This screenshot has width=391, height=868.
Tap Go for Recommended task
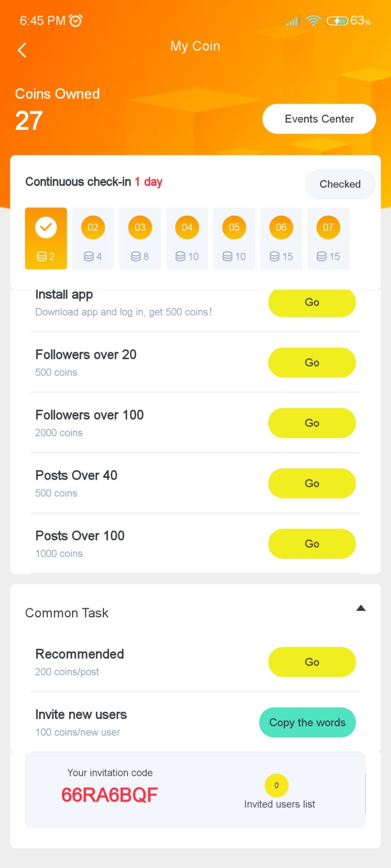(312, 662)
